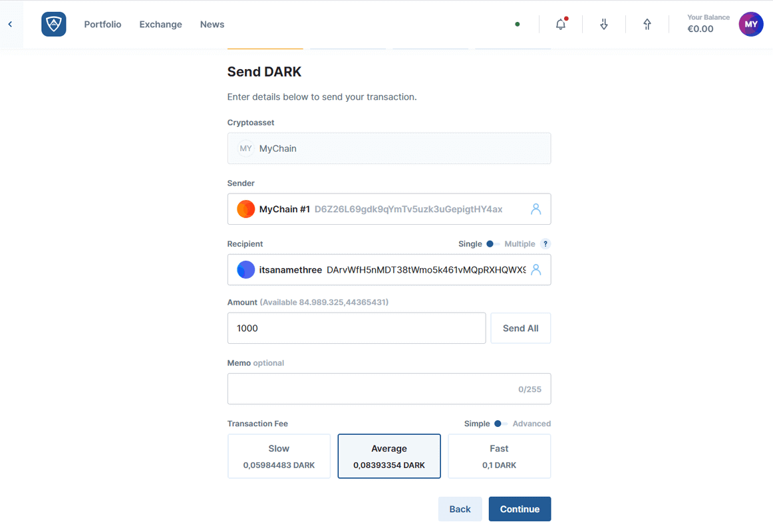Click the receive down-arrow icon
Viewport: 773px width, 532px height.
point(604,25)
